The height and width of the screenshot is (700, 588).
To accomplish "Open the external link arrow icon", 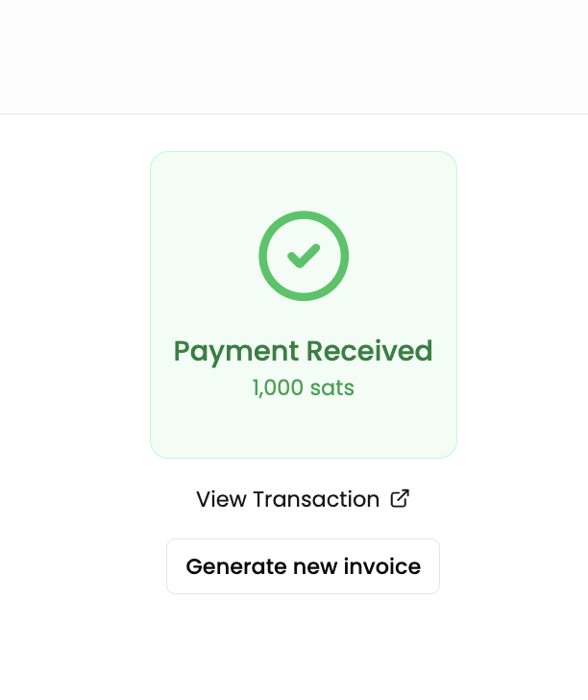I will pyautogui.click(x=400, y=499).
